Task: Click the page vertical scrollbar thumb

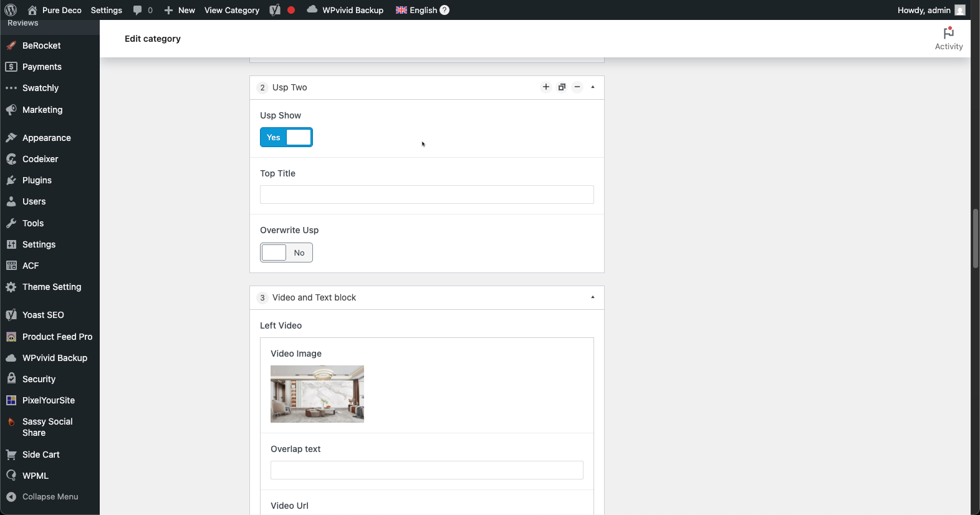Action: 976,239
